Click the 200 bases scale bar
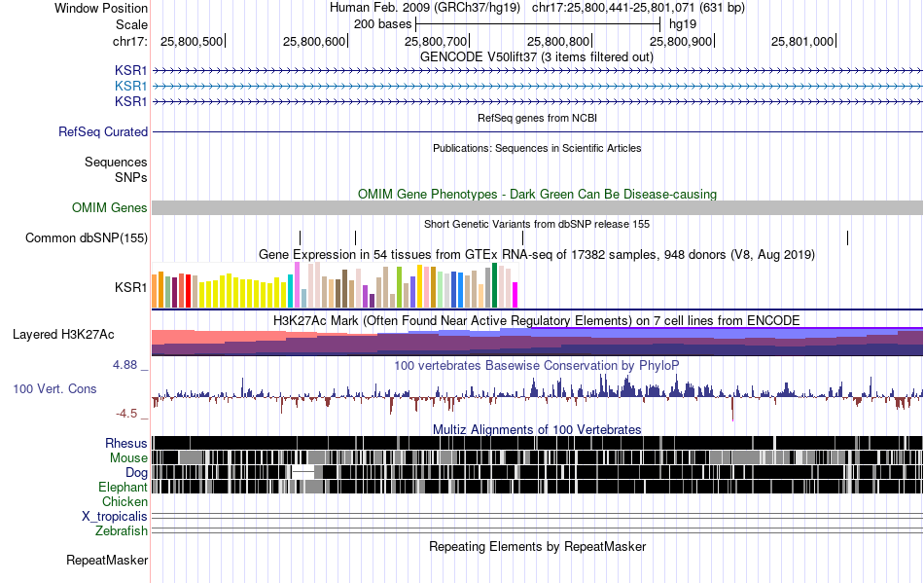The width and height of the screenshot is (924, 583). 538,24
